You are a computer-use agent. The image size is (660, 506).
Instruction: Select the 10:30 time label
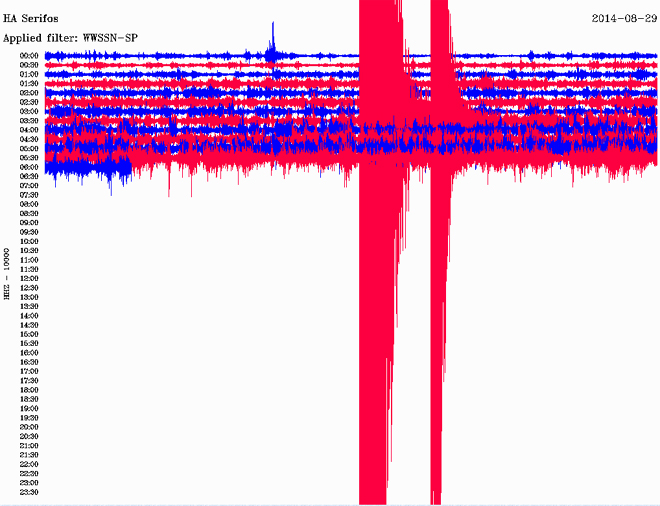pos(29,251)
